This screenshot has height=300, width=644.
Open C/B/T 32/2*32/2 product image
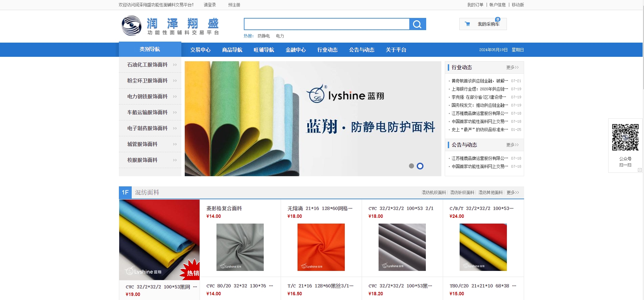click(483, 247)
